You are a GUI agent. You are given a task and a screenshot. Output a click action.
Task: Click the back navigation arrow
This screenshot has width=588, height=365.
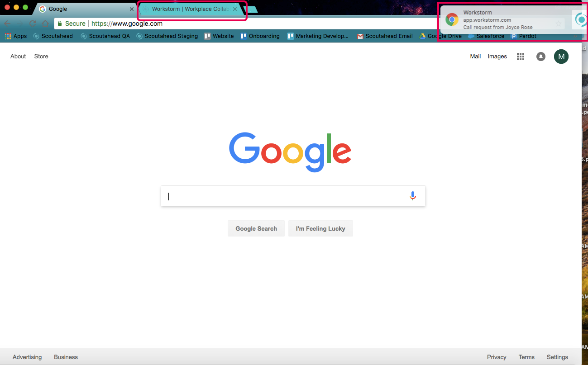click(8, 24)
